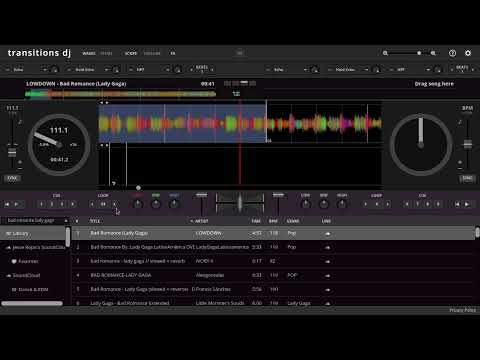This screenshot has width=480, height=360.
Task: Double the left deck loop length
Action: [114, 204]
